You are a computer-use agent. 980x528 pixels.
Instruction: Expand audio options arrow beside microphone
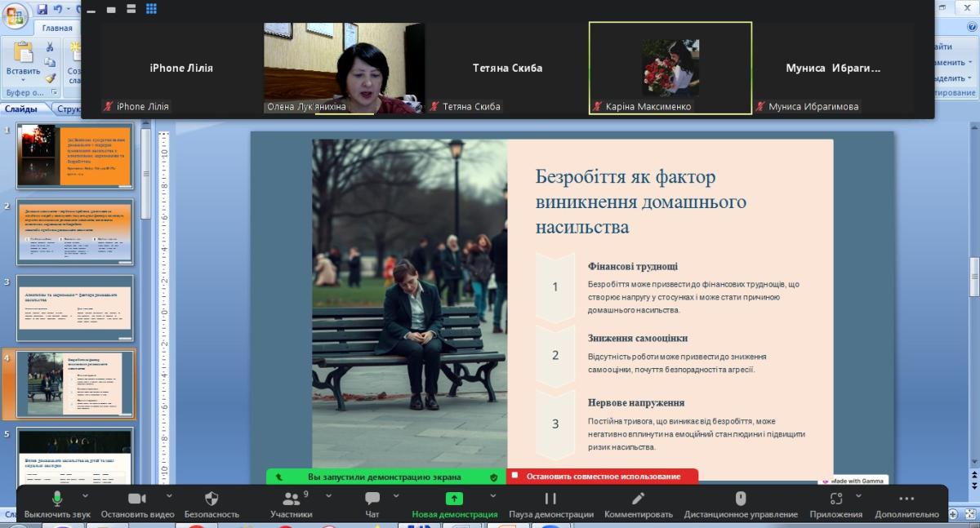(x=86, y=495)
